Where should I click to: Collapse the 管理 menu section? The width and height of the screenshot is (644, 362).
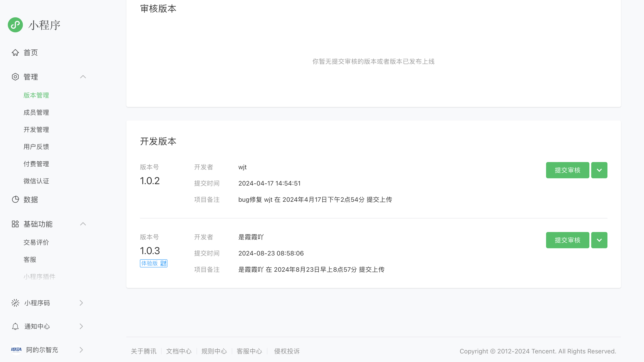tap(83, 77)
